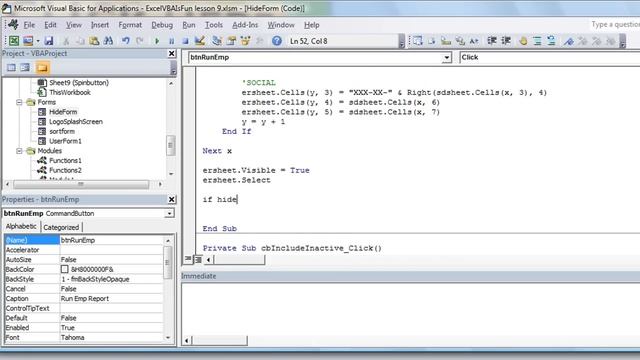Image resolution: width=640 pixels, height=360 pixels.
Task: Select the (Name) property row
Action: click(84, 240)
